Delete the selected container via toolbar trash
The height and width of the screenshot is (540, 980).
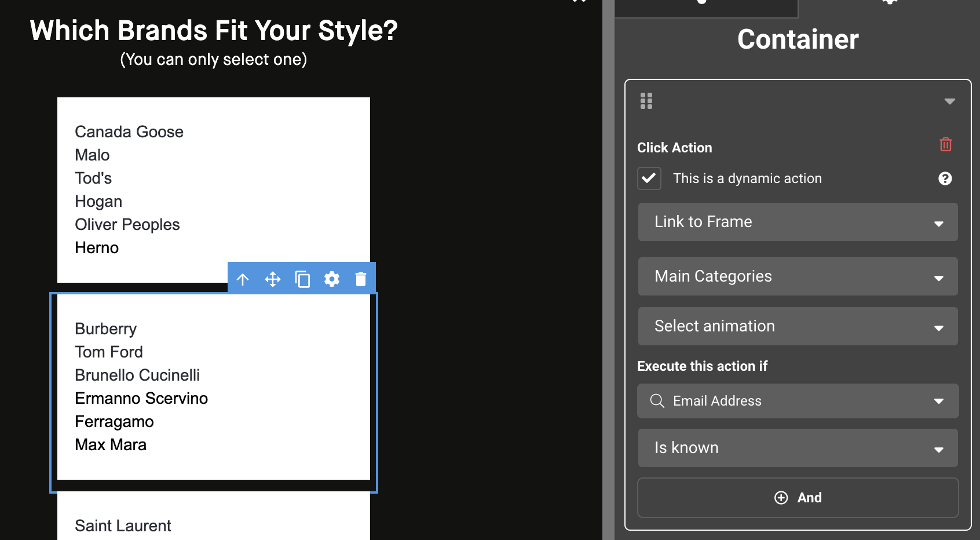coord(361,279)
